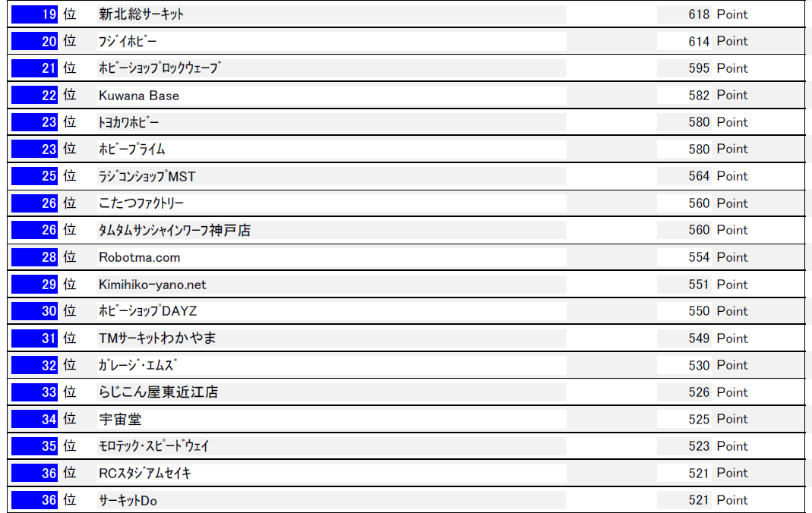Open the Kimihiko-yano.net entry
The height and width of the screenshot is (513, 812).
(x=152, y=285)
